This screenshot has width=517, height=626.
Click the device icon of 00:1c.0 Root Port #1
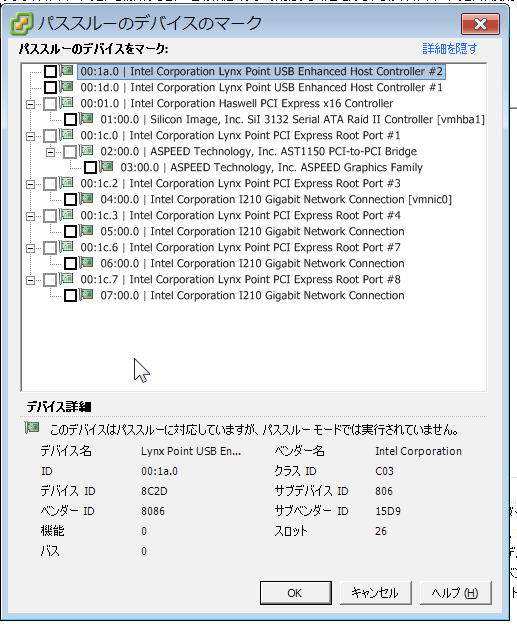pos(67,135)
